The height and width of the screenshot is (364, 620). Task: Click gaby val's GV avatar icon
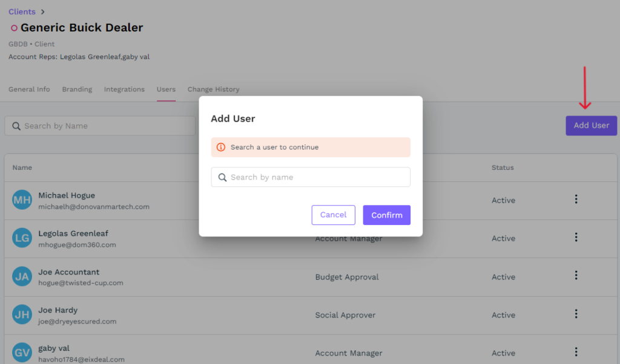pyautogui.click(x=22, y=353)
